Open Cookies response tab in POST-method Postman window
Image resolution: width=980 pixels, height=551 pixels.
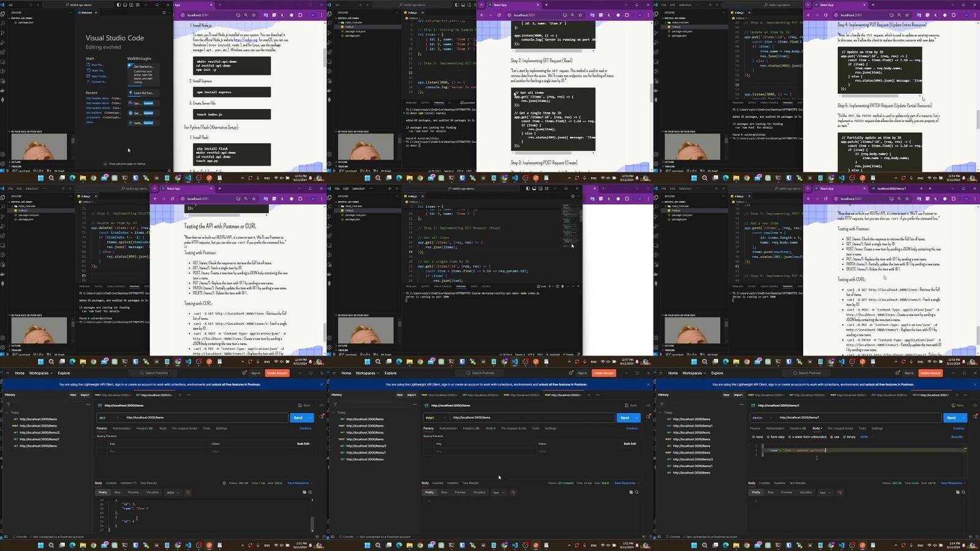(438, 483)
